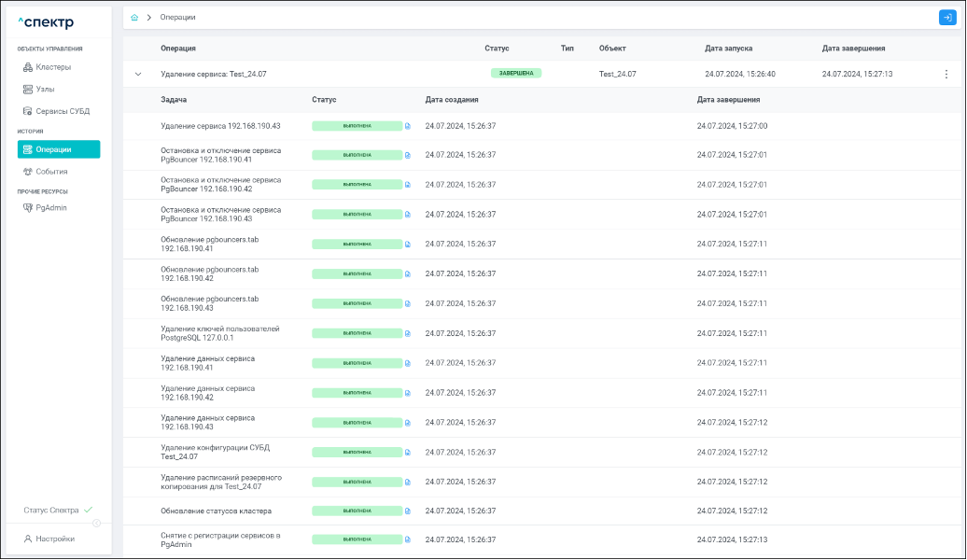Viewport: 967px width, 560px height.
Task: Click the Спектр logo
Action: coord(47,22)
